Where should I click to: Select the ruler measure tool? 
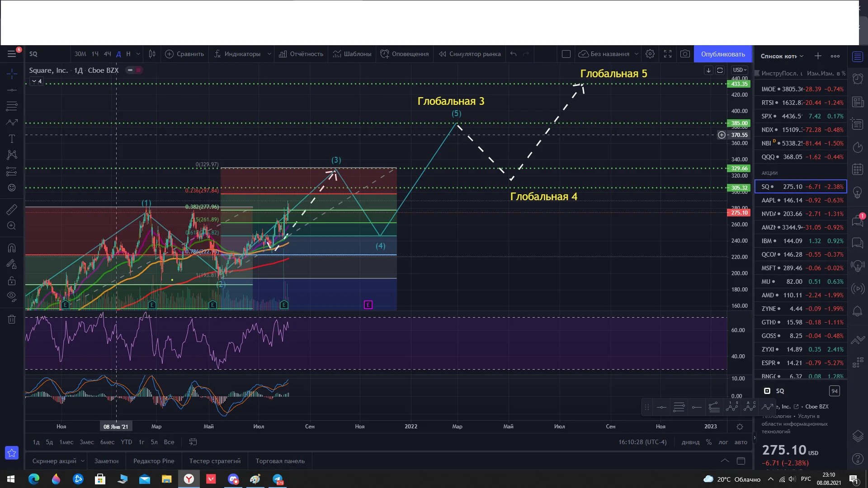pos(12,209)
